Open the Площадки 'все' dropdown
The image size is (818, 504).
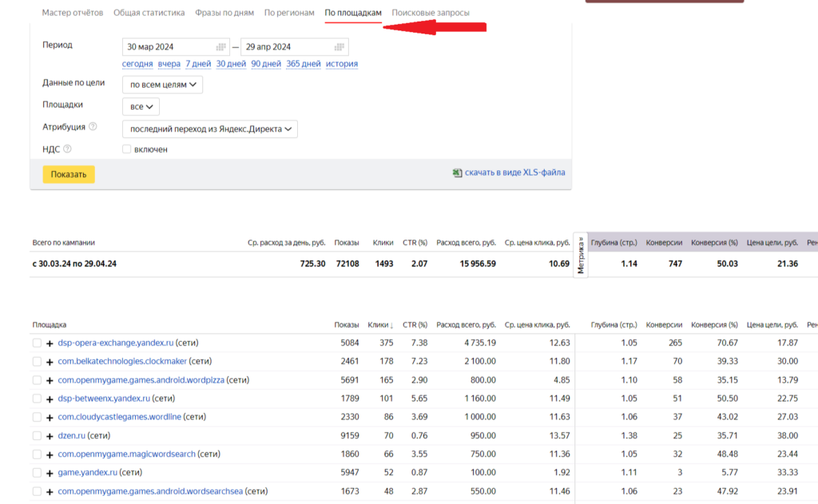pyautogui.click(x=141, y=106)
